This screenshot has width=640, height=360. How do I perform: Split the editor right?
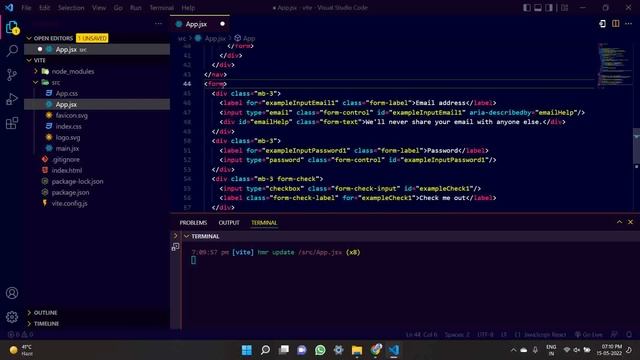tap(616, 24)
